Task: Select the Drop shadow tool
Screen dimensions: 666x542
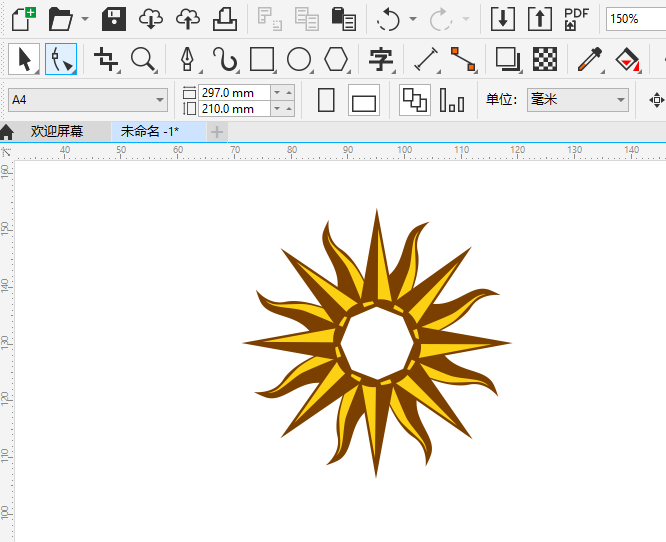Action: [508, 59]
